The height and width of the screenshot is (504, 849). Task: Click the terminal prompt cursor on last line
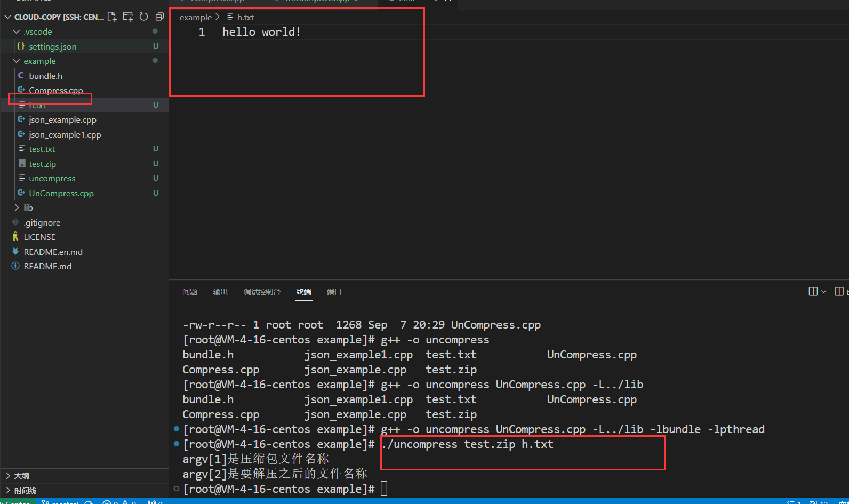[384, 489]
